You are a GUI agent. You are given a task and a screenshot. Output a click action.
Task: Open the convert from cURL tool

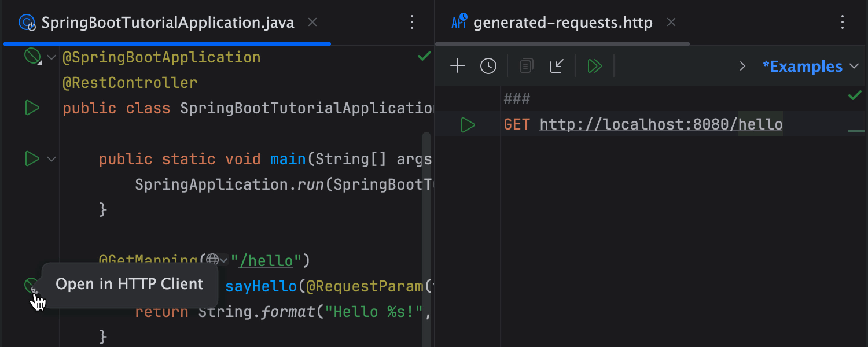pos(556,65)
